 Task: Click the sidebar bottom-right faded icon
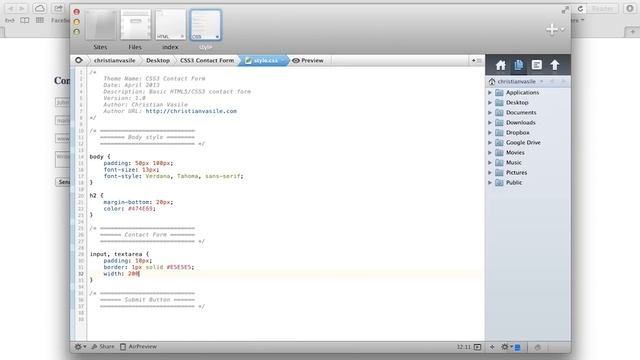coord(538,347)
